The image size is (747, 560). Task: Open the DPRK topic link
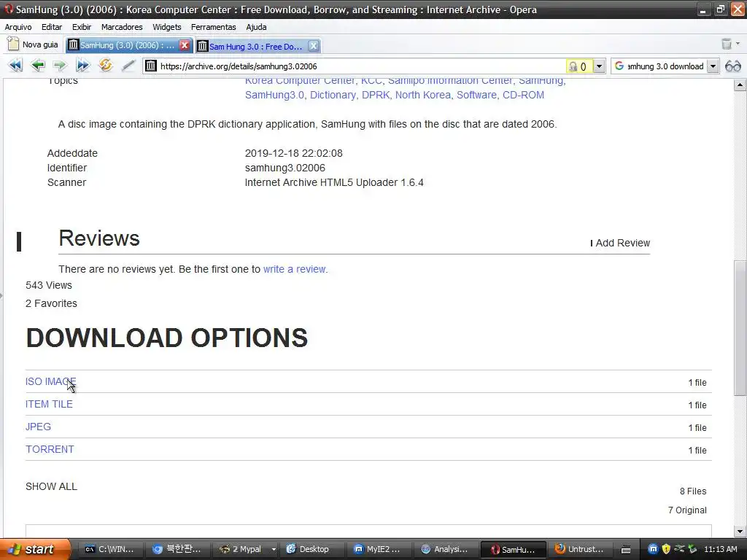click(376, 95)
